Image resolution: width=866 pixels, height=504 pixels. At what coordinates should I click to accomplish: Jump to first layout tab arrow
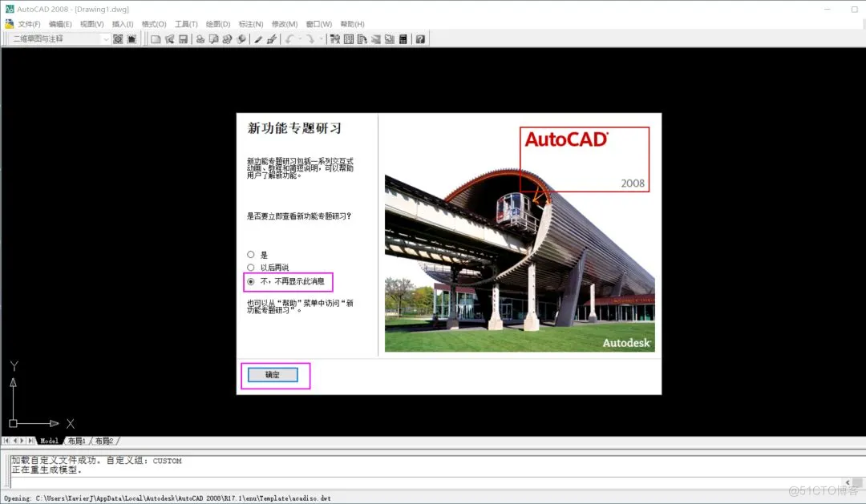[6, 441]
